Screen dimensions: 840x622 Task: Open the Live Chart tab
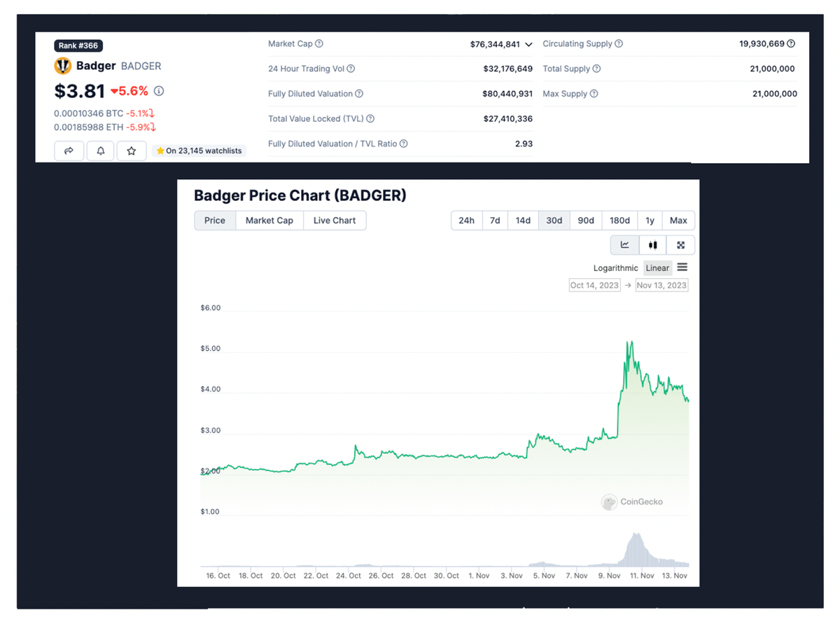[335, 221]
